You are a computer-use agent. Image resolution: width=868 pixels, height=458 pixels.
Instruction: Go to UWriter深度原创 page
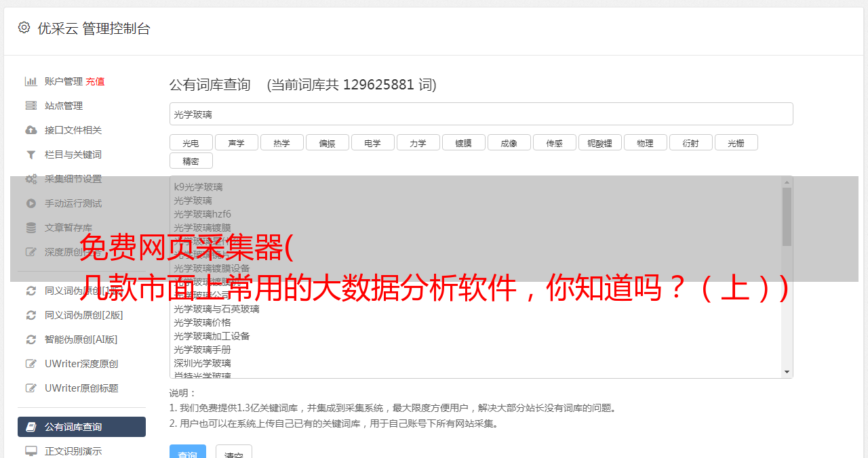click(81, 364)
